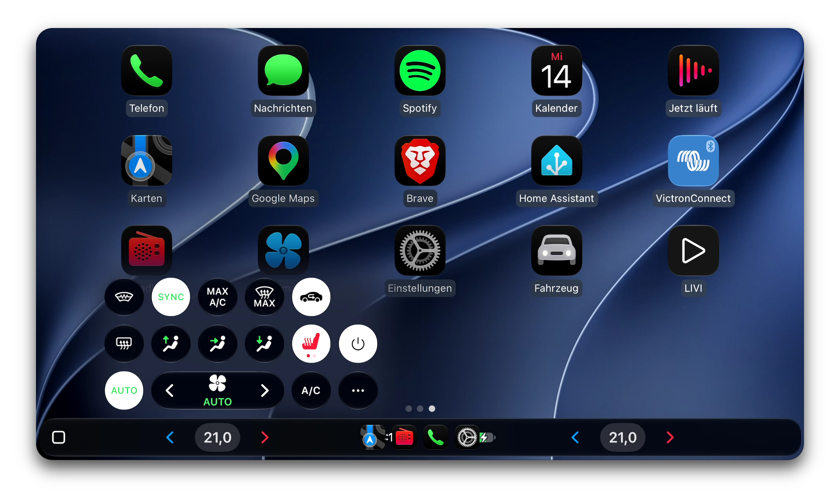Go to second home screen page dot

pyautogui.click(x=420, y=408)
